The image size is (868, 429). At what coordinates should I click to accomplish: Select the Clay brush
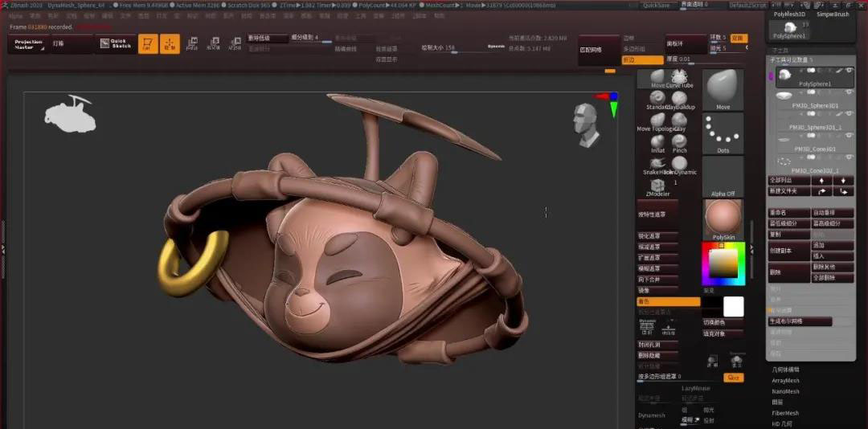pyautogui.click(x=679, y=122)
